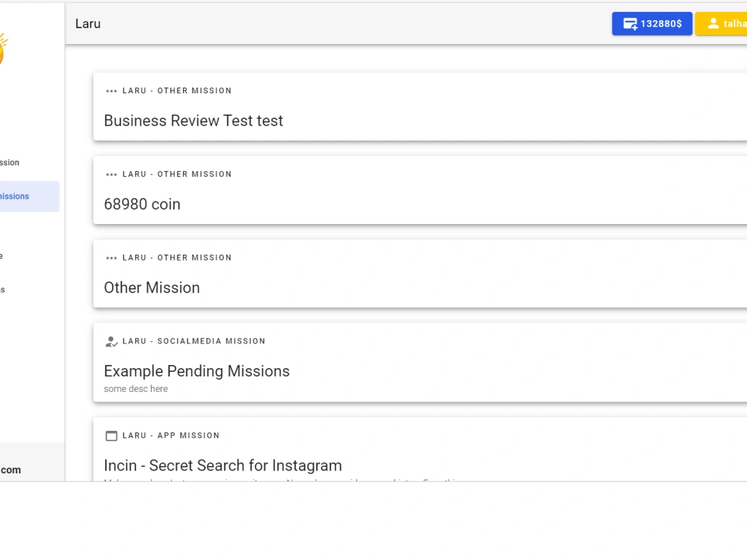Image resolution: width=747 pixels, height=560 pixels.
Task: Click the three-dots icon on 68980 coin card
Action: [x=111, y=174]
